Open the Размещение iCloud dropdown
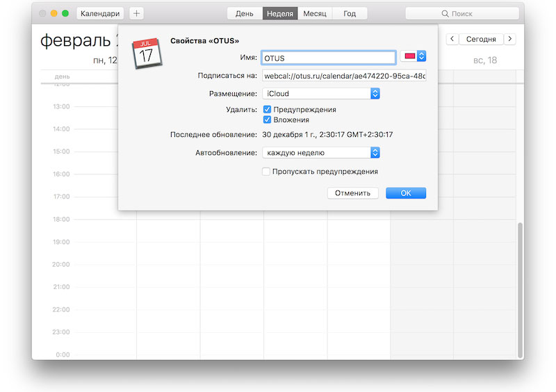This screenshot has width=556, height=392. (x=321, y=94)
